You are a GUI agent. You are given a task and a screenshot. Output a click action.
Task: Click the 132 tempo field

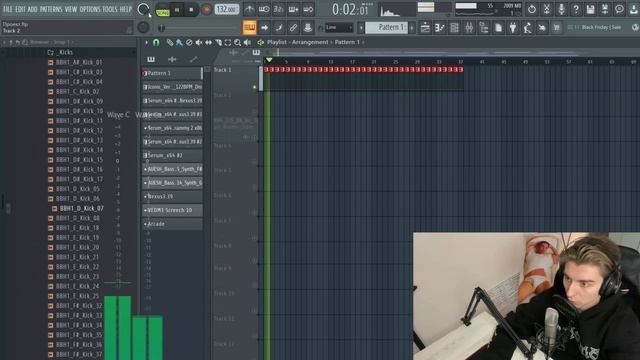(x=227, y=9)
